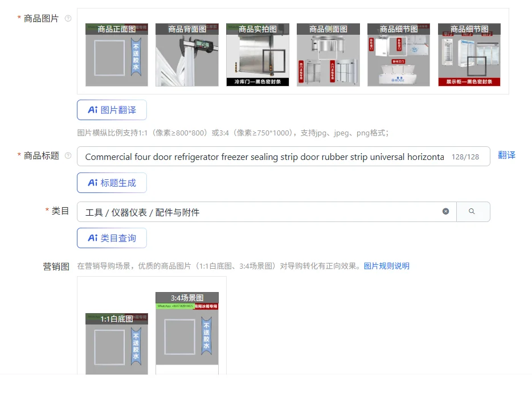Viewport: 532px width, 415px height.
Task: Click the 128/128 character counter
Action: (x=465, y=157)
